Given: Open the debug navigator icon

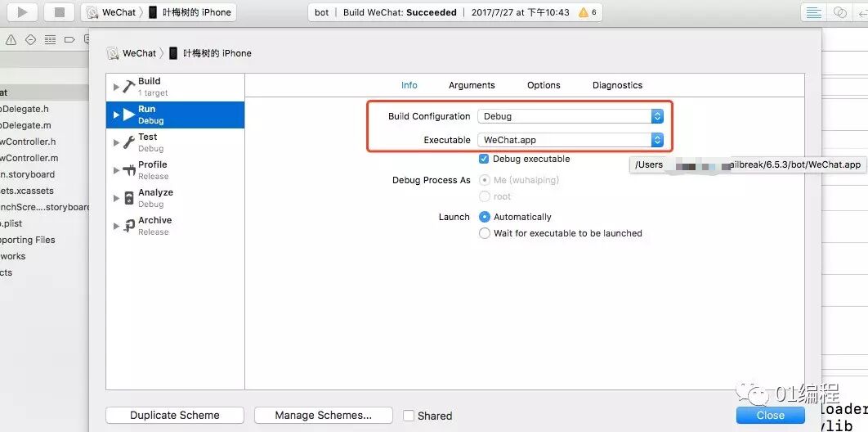Looking at the screenshot, I should [x=50, y=40].
